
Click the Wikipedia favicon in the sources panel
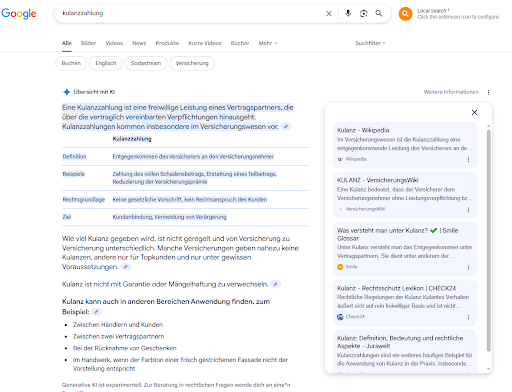click(340, 159)
